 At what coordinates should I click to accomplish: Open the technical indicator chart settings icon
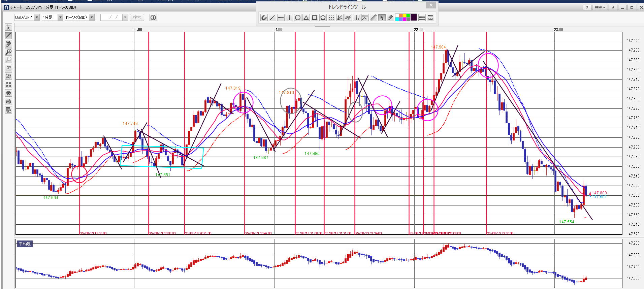tap(8, 68)
